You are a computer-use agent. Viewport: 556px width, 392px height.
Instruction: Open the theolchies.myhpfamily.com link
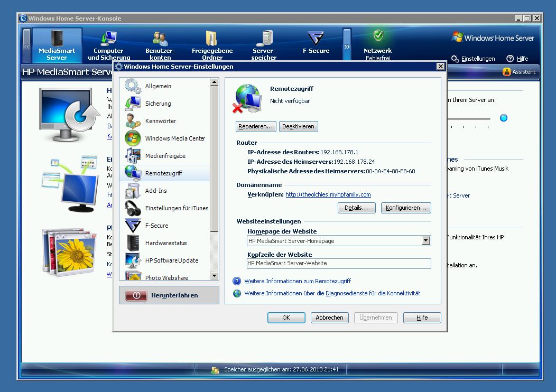tap(328, 194)
